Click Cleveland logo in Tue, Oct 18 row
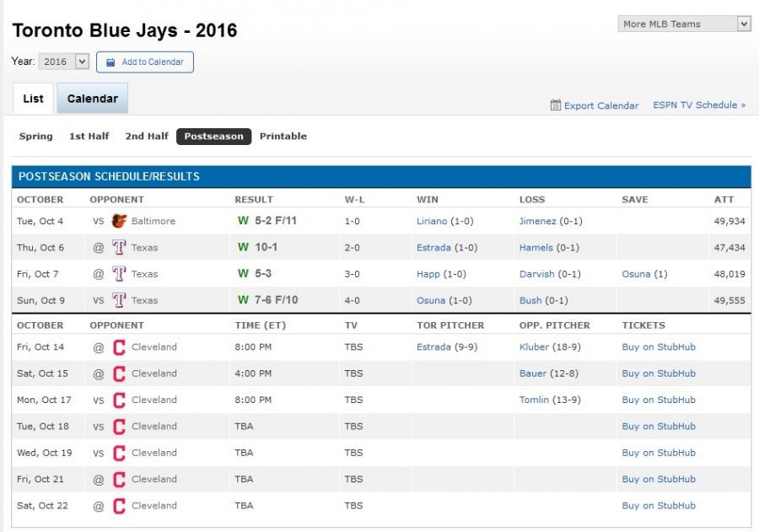 pos(119,427)
